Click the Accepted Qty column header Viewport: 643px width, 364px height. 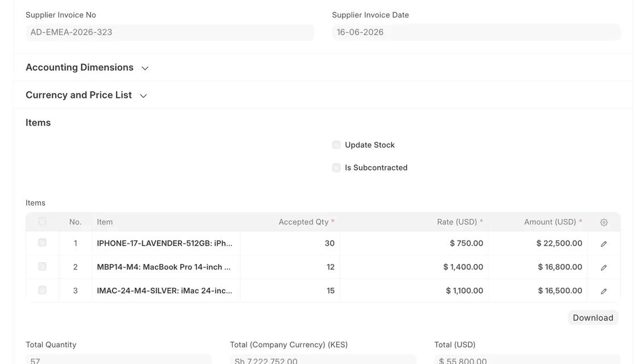coord(290,222)
